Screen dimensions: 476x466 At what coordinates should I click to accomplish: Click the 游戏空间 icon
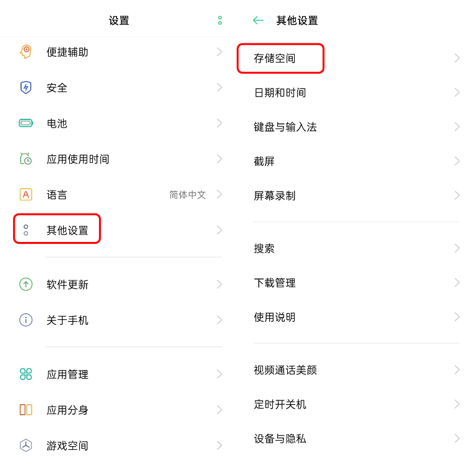[25, 445]
